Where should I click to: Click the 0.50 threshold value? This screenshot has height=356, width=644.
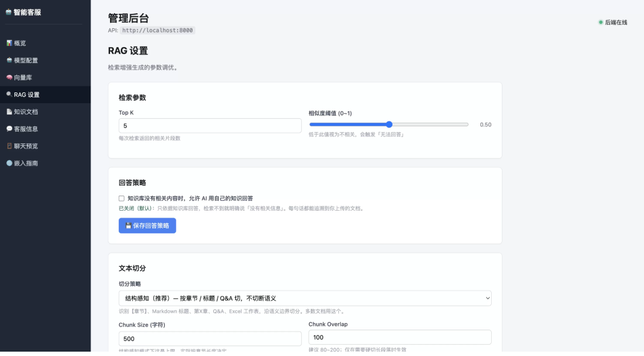click(486, 125)
